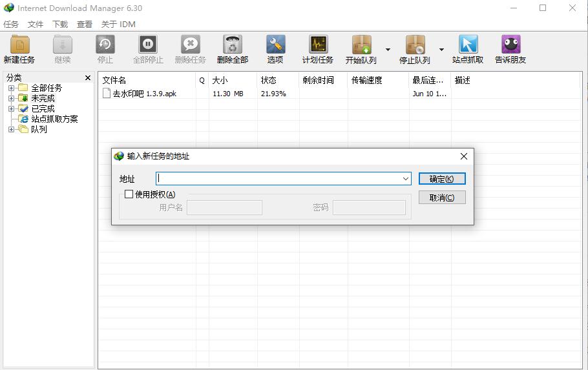The width and height of the screenshot is (588, 370).
Task: Open the 查看 menu
Action: tap(85, 25)
